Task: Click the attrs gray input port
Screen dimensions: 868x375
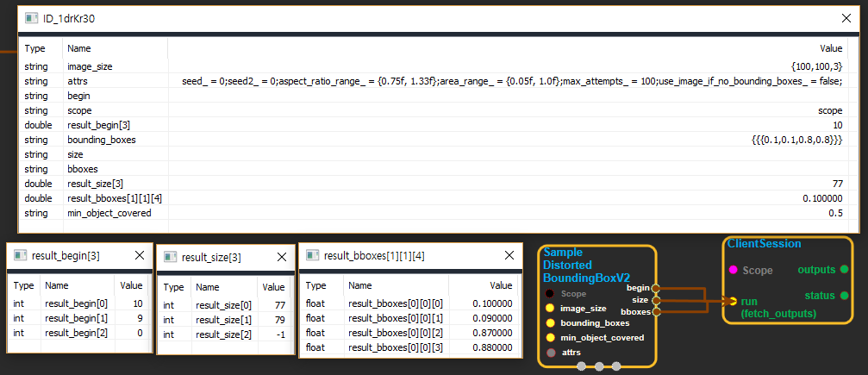Action: tap(550, 352)
